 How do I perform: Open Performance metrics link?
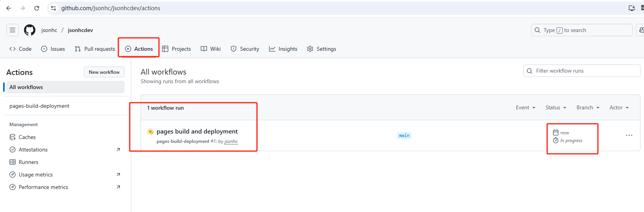pos(43,187)
